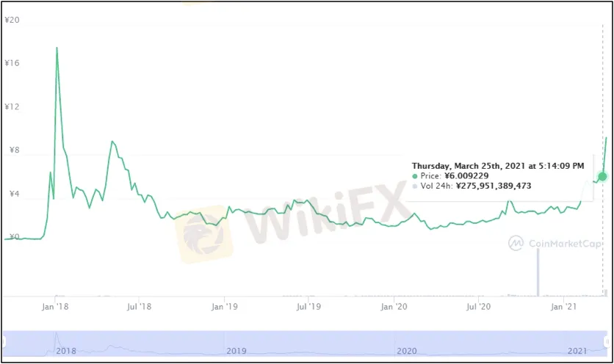The image size is (614, 364).
Task: Click the Jan '20 x-axis label
Action: pos(395,305)
